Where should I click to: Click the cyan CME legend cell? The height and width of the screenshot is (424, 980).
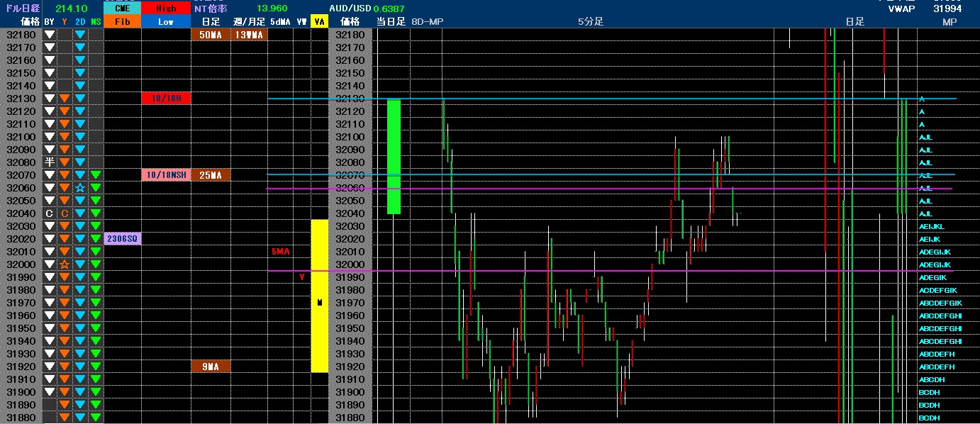point(122,9)
